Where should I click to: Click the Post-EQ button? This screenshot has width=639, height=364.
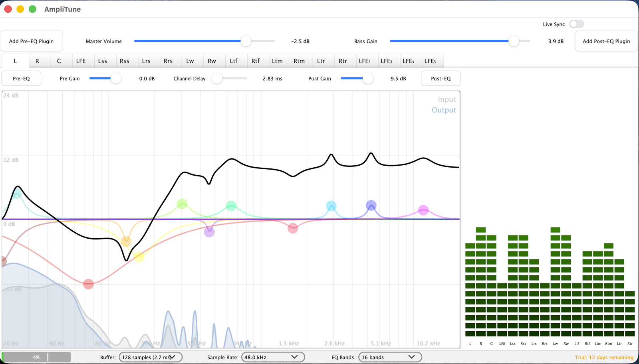tap(441, 79)
